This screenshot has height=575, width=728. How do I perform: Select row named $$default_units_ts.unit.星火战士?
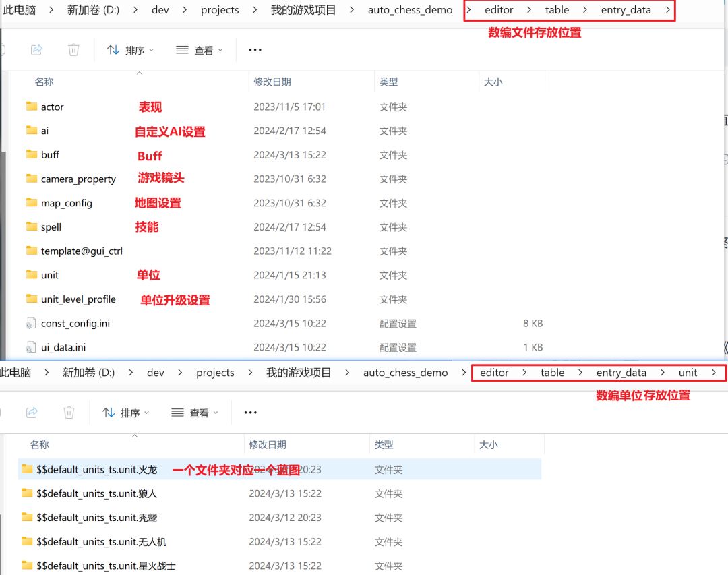pyautogui.click(x=280, y=566)
